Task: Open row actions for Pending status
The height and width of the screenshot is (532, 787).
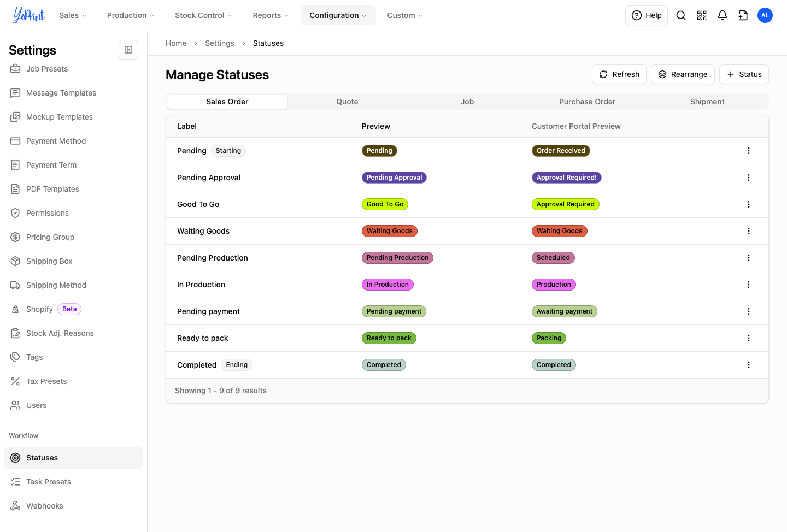Action: [749, 151]
